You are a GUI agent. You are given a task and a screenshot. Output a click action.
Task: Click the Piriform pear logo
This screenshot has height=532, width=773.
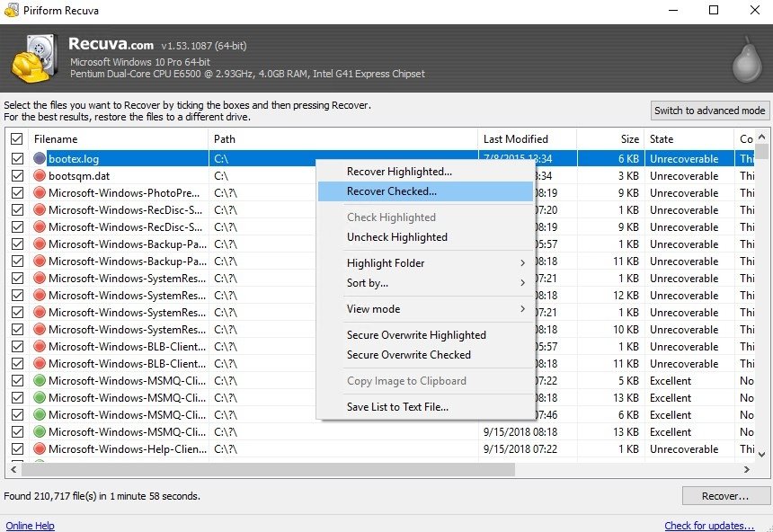pyautogui.click(x=747, y=59)
